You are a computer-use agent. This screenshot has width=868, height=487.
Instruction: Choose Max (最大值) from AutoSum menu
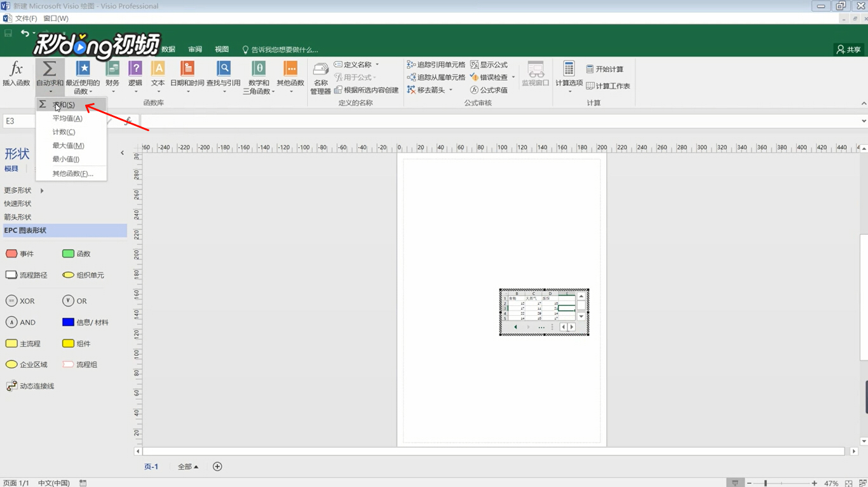71,146
